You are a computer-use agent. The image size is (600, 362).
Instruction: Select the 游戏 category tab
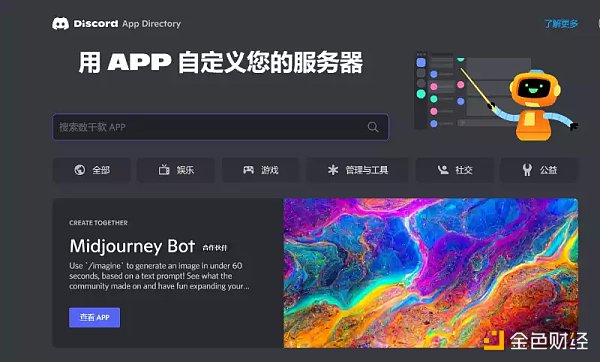261,170
